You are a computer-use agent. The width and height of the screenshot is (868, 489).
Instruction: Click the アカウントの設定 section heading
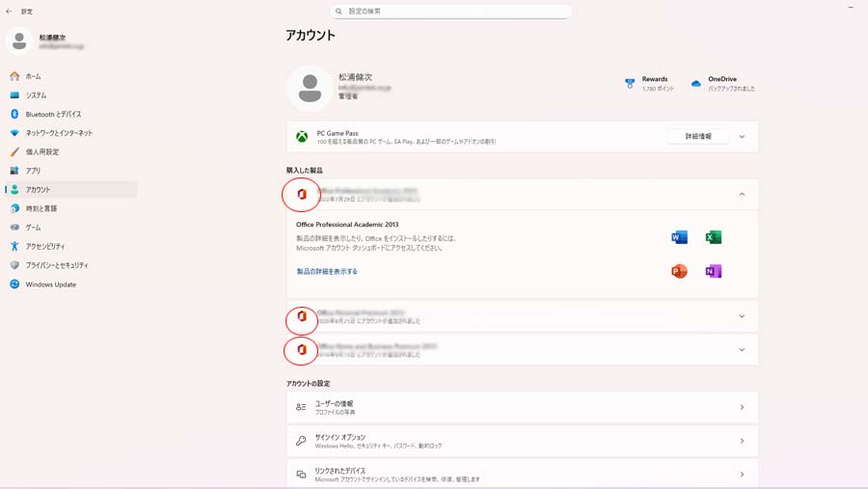pyautogui.click(x=308, y=383)
